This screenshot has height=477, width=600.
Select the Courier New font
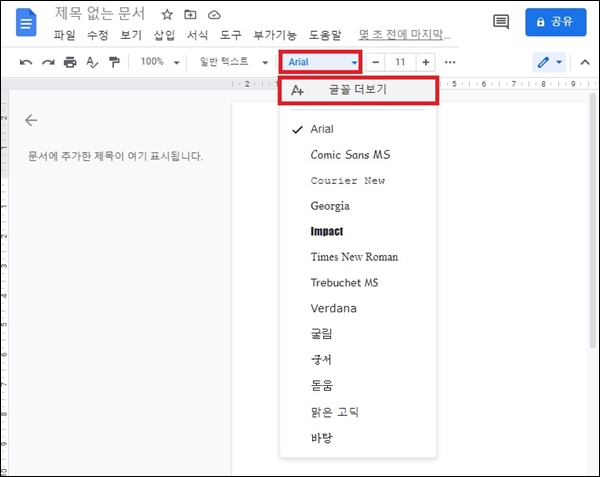tap(358, 181)
